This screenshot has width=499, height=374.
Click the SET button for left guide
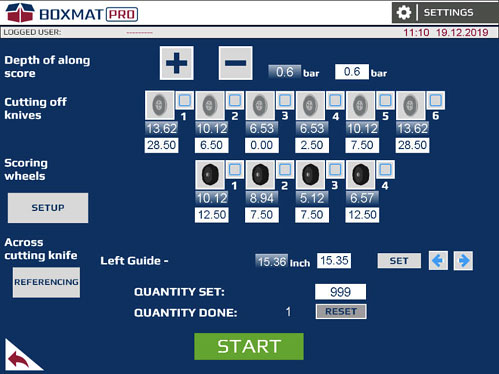[399, 261]
